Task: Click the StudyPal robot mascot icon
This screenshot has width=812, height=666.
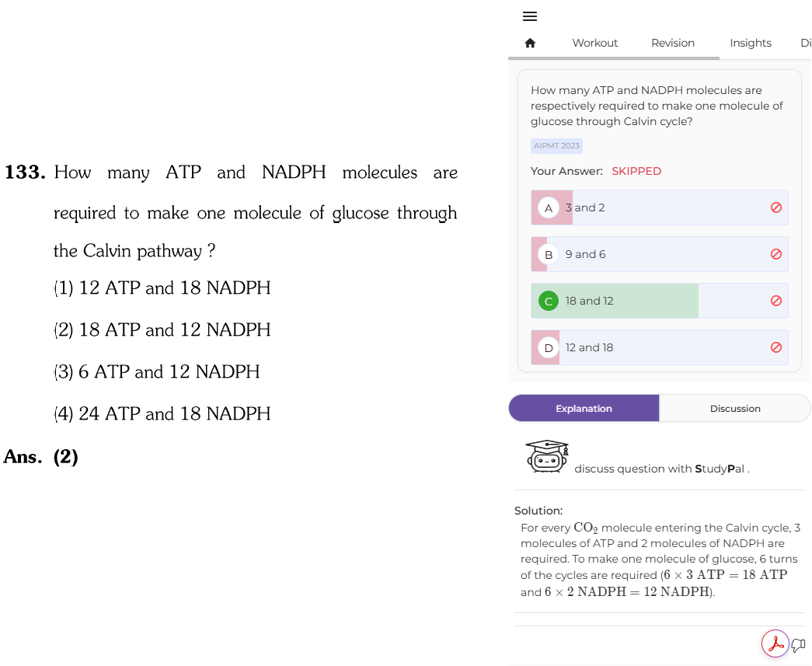Action: (547, 456)
